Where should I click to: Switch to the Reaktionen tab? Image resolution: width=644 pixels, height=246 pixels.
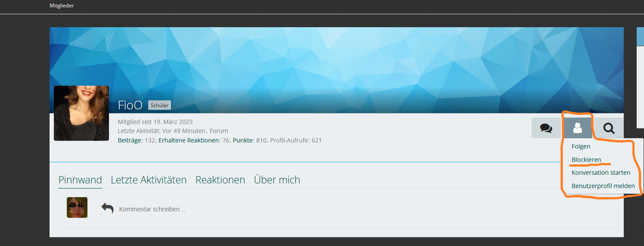220,180
